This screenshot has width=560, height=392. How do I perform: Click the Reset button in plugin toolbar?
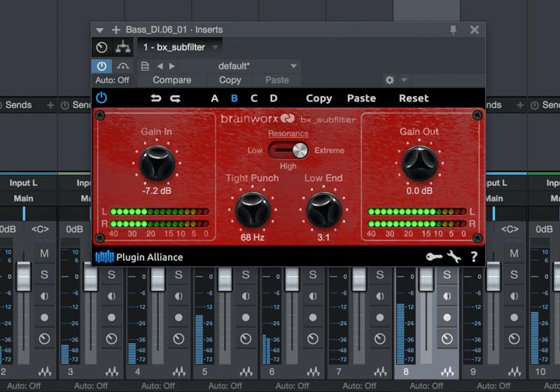pyautogui.click(x=414, y=99)
